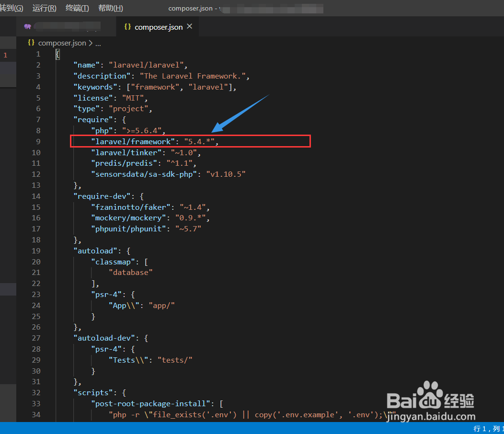The width and height of the screenshot is (504, 434).
Task: Switch to the blurred PHP file tab
Action: pyautogui.click(x=66, y=27)
